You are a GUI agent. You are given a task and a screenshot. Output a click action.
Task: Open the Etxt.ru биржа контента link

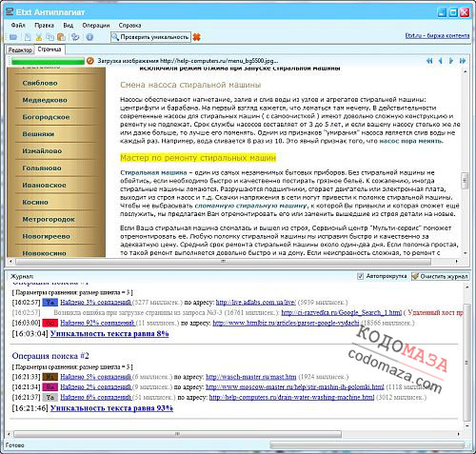(437, 35)
